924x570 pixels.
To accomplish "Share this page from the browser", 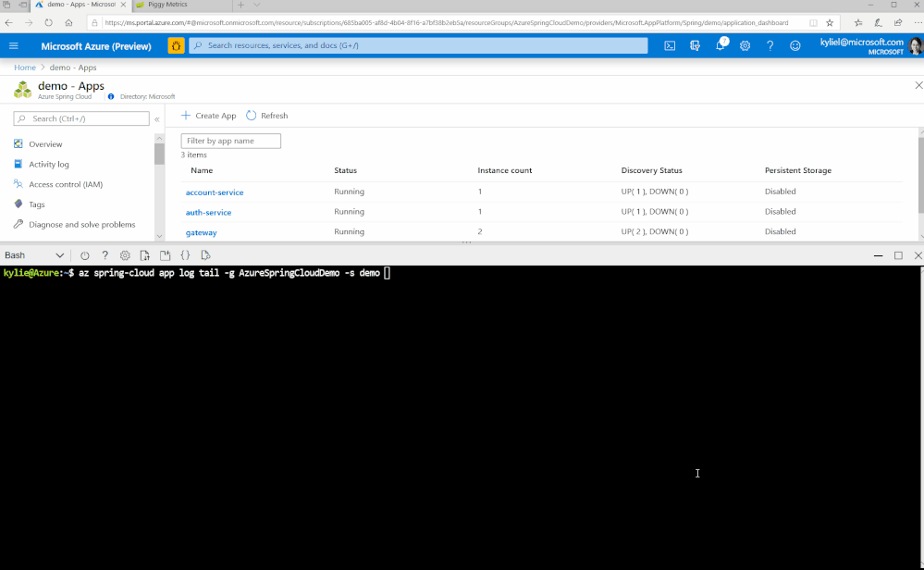I will 898,23.
